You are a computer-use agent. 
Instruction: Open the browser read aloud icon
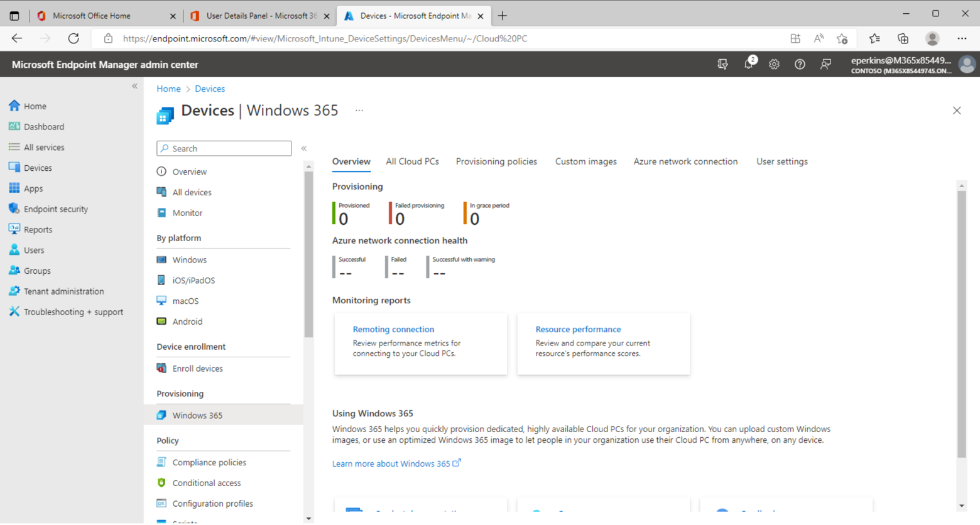[819, 38]
